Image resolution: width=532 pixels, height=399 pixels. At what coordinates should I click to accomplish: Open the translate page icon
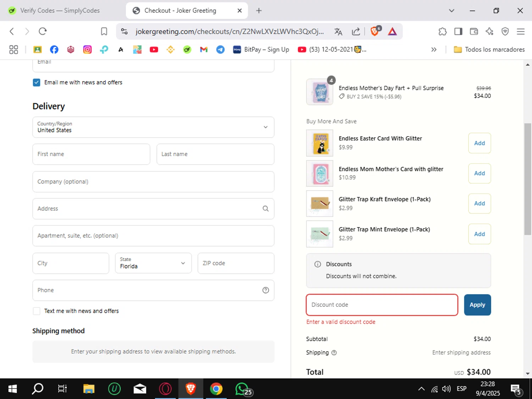[338, 32]
